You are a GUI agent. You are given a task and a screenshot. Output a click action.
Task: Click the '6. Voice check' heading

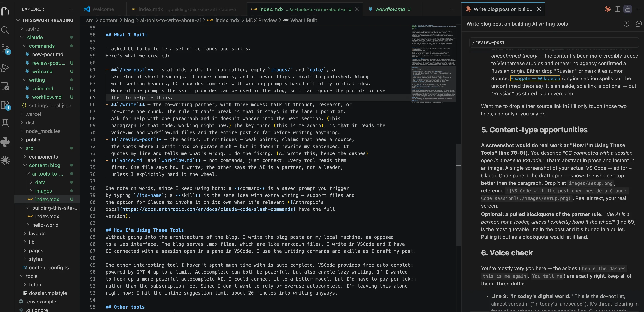click(507, 253)
